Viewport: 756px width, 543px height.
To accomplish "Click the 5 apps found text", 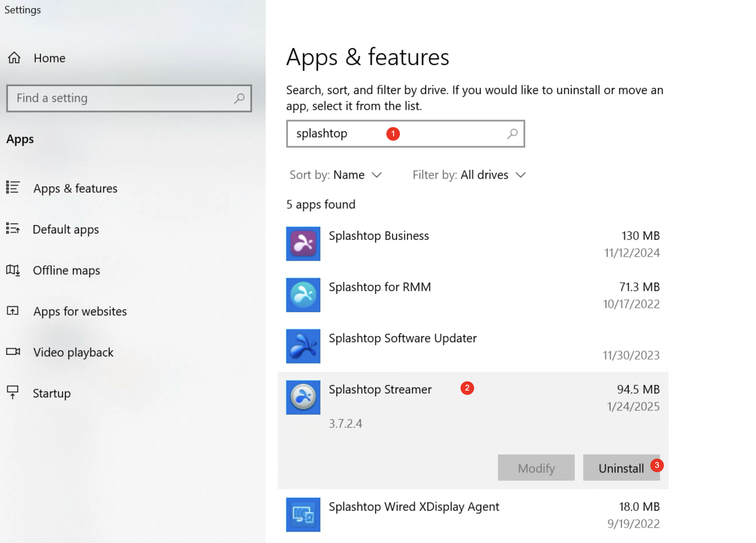I will point(321,204).
